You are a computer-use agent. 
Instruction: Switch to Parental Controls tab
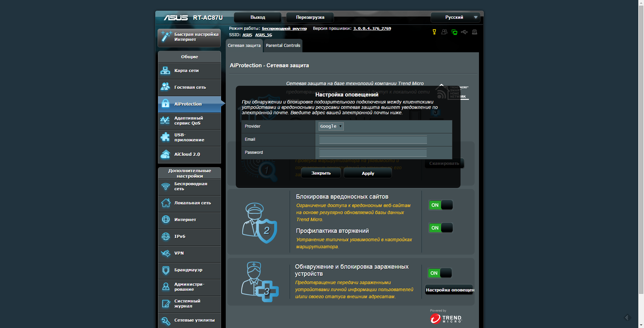(283, 46)
